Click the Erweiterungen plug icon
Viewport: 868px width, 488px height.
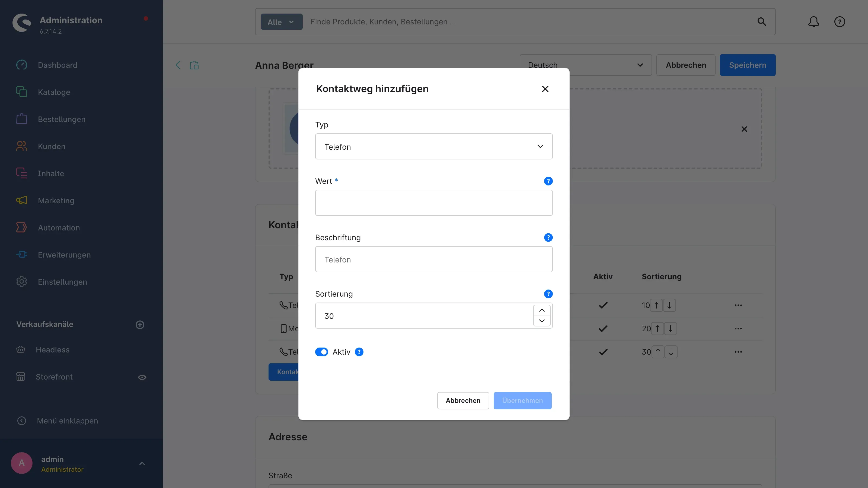[x=22, y=255]
